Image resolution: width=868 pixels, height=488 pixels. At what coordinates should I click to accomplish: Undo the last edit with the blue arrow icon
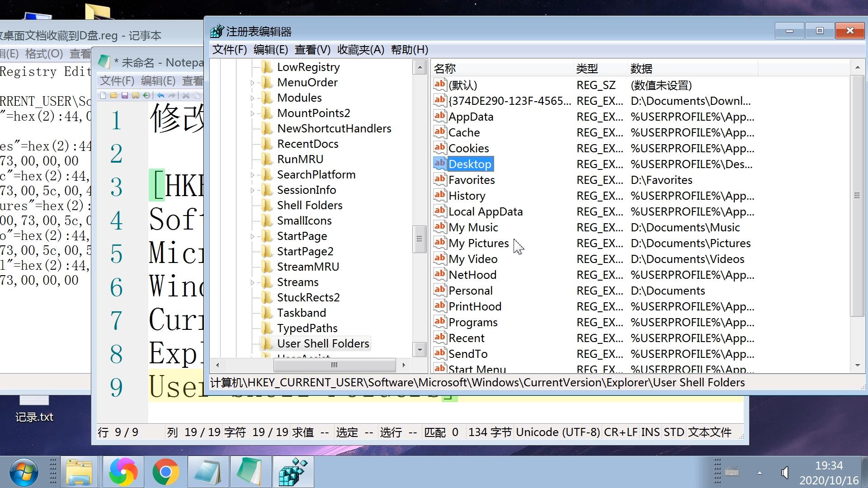click(x=160, y=95)
